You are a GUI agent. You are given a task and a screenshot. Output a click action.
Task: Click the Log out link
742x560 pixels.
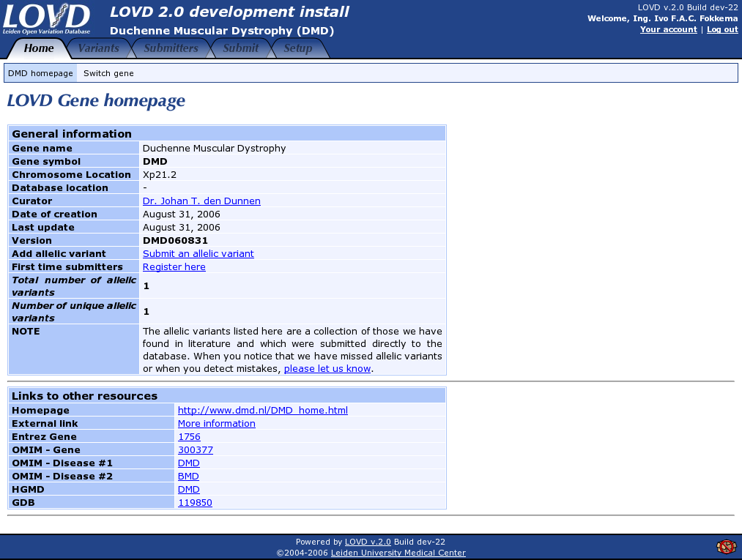pos(722,29)
